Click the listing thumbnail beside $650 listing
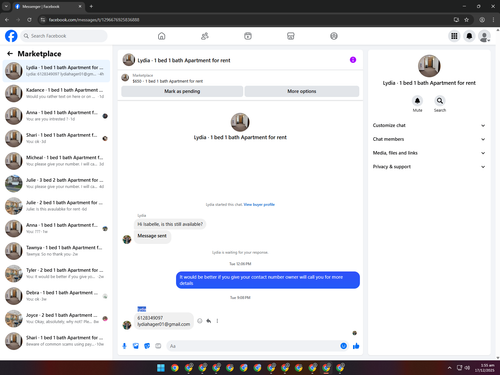 pos(125,78)
